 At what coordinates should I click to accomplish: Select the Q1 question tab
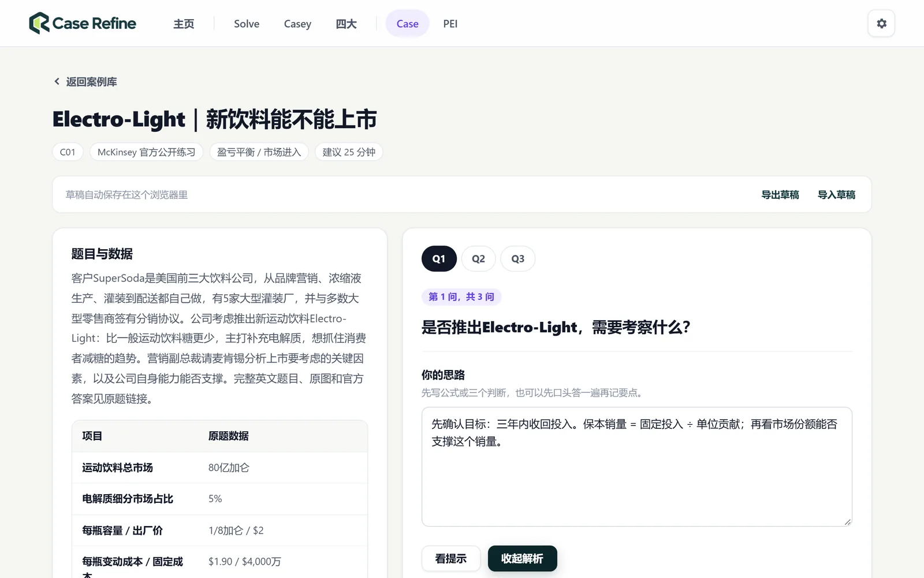(x=439, y=259)
